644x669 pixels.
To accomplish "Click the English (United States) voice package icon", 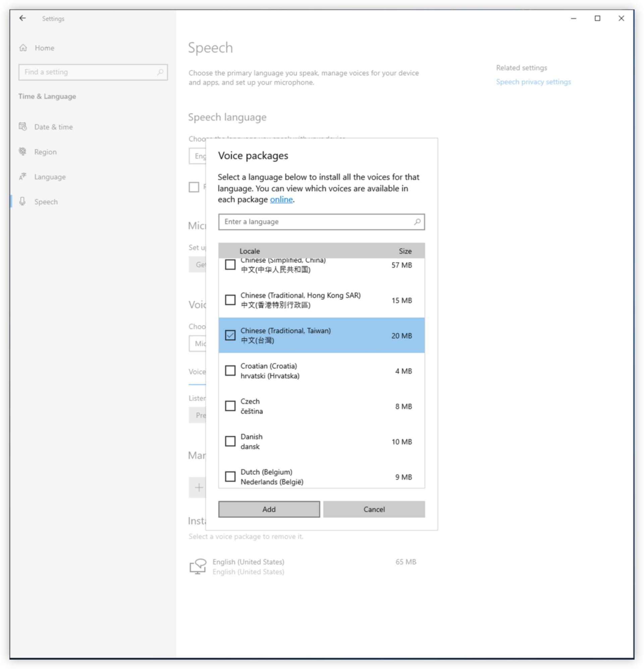I will [x=198, y=567].
